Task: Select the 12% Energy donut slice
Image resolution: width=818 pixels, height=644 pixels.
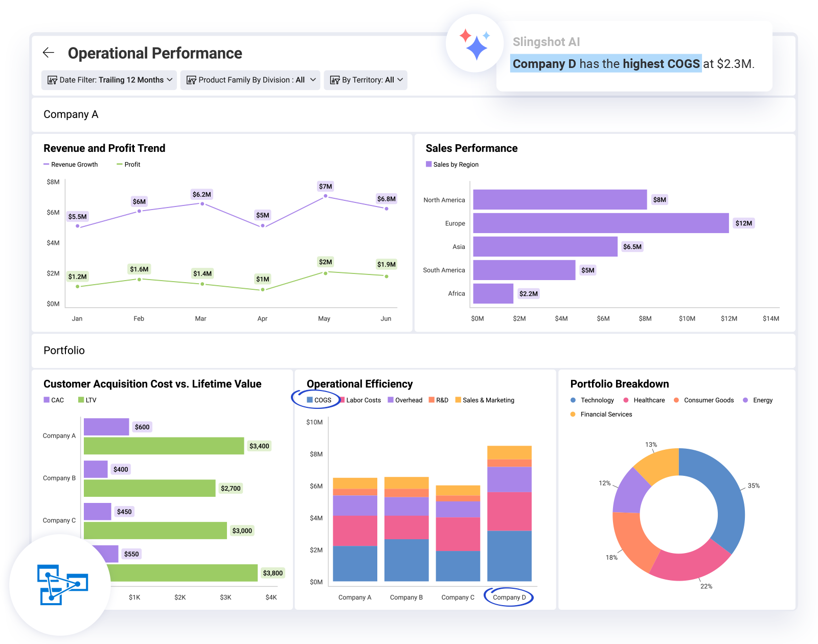Action: coord(630,492)
